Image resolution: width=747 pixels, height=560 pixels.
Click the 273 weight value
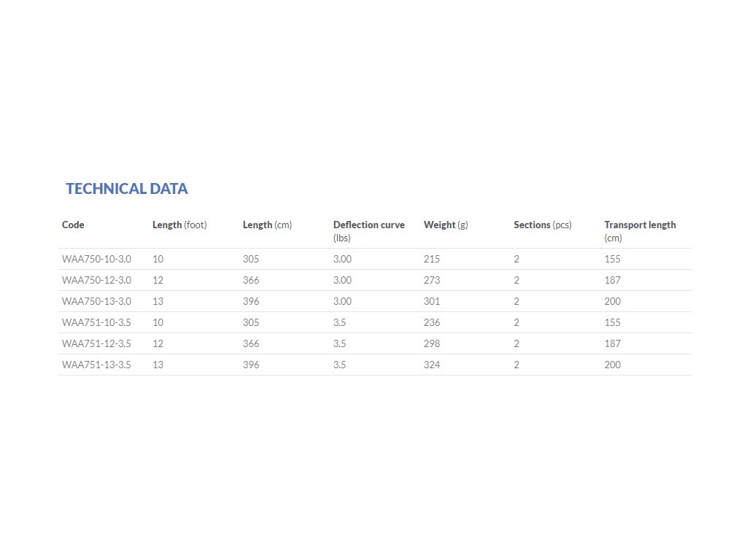coord(432,281)
